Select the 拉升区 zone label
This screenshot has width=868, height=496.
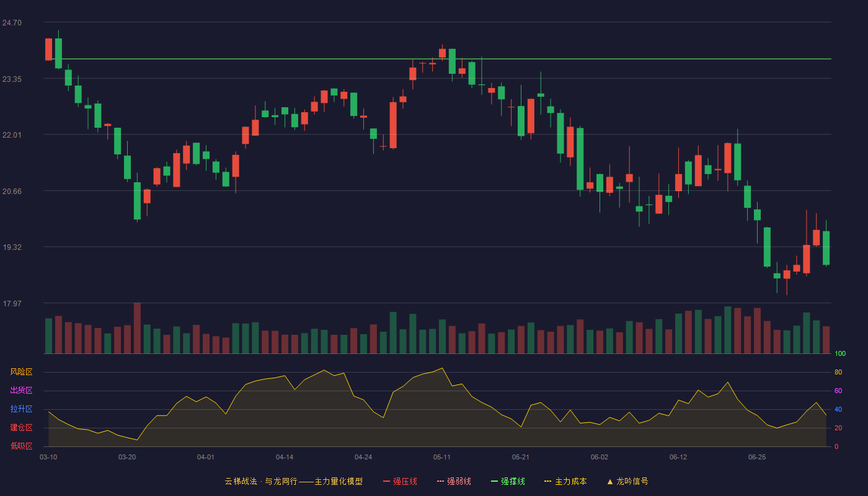(x=21, y=409)
